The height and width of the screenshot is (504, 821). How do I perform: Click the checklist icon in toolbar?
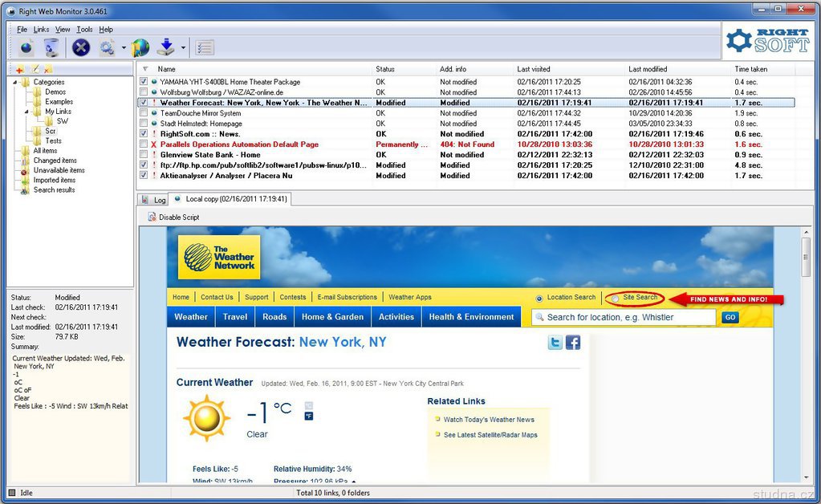coord(204,47)
